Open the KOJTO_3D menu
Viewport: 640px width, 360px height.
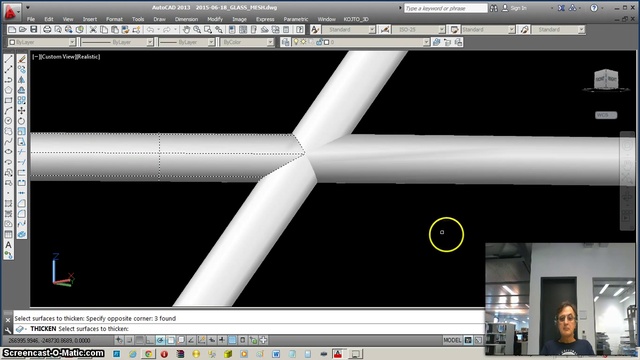pyautogui.click(x=356, y=19)
